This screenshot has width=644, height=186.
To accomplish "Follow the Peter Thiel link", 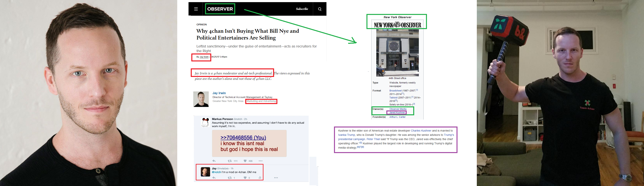I will [x=373, y=139].
